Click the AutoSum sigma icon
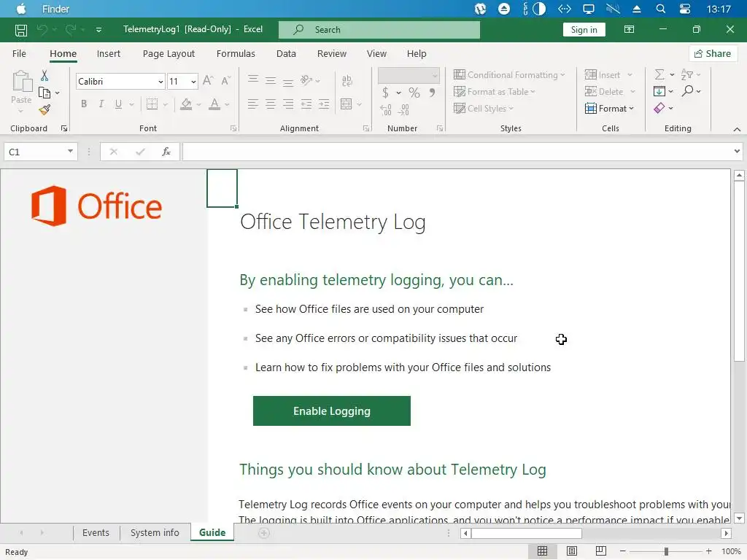 pos(659,75)
